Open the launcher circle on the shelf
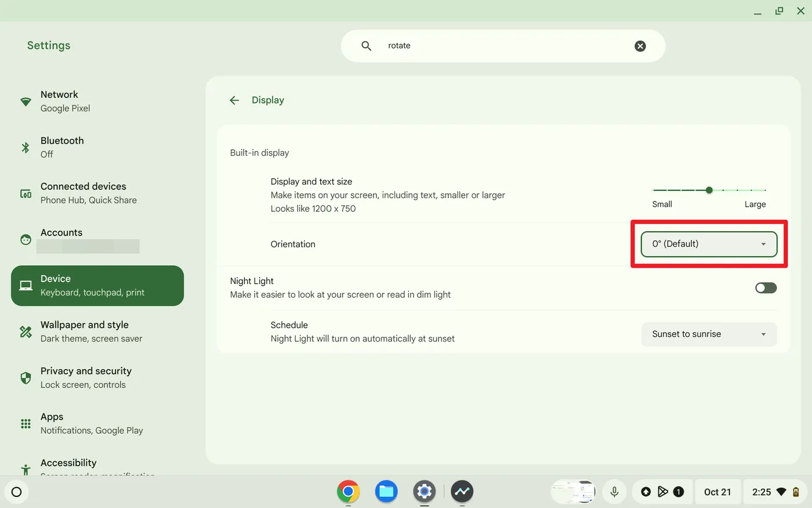Image resolution: width=812 pixels, height=508 pixels. pos(16,492)
